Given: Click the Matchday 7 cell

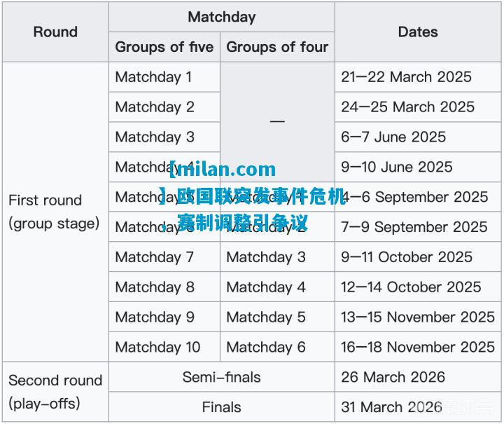Looking at the screenshot, I should [164, 257].
